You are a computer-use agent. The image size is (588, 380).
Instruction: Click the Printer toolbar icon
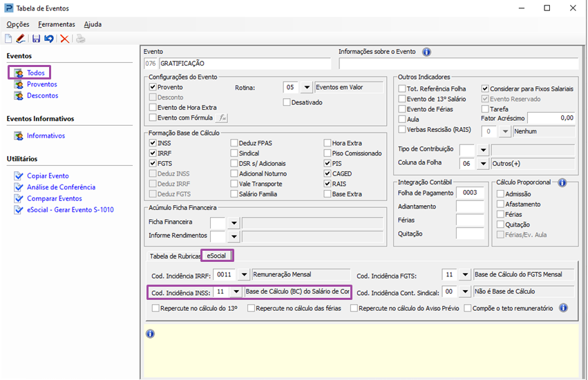click(x=81, y=39)
